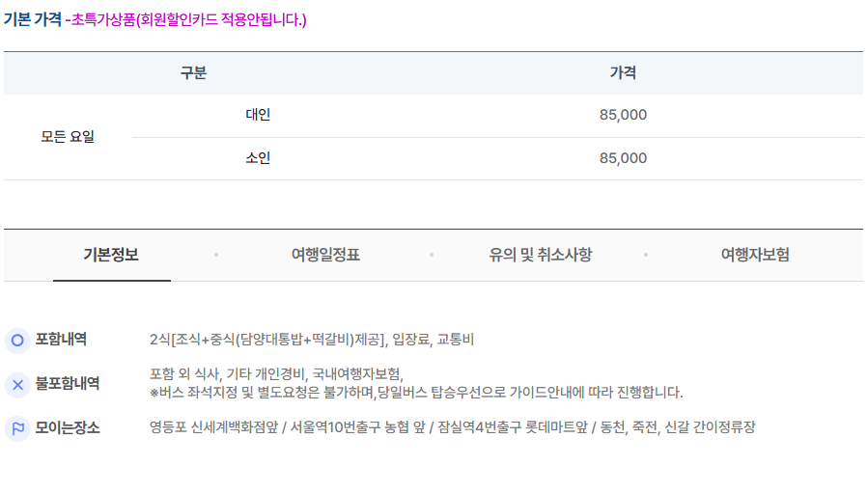Click the 85,000 price for 대인

tap(623, 115)
